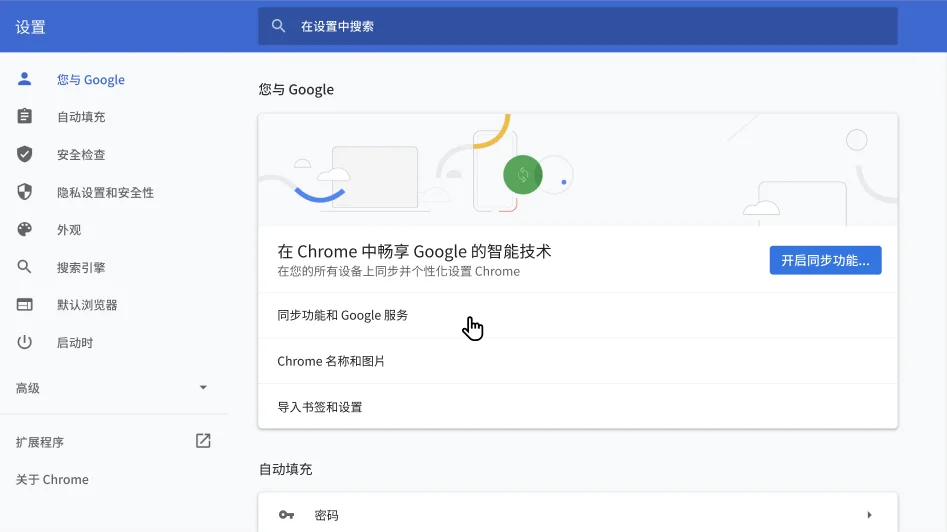Click the key icon beside 密码
The height and width of the screenshot is (532, 947).
point(286,515)
